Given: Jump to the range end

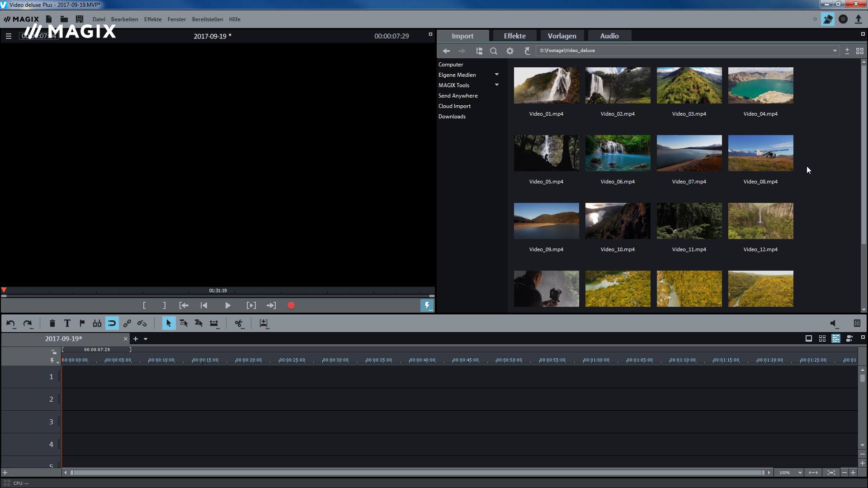Looking at the screenshot, I should [271, 305].
